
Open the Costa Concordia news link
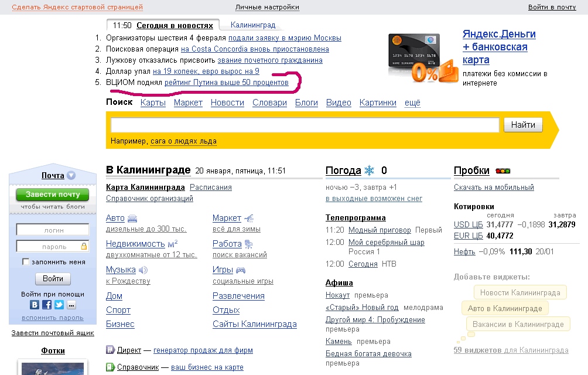click(255, 49)
